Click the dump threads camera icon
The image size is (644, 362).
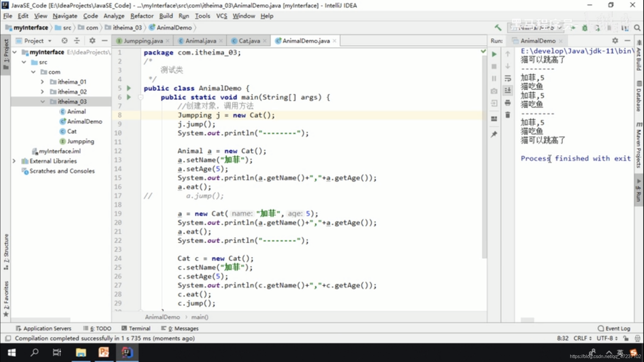coord(494,91)
